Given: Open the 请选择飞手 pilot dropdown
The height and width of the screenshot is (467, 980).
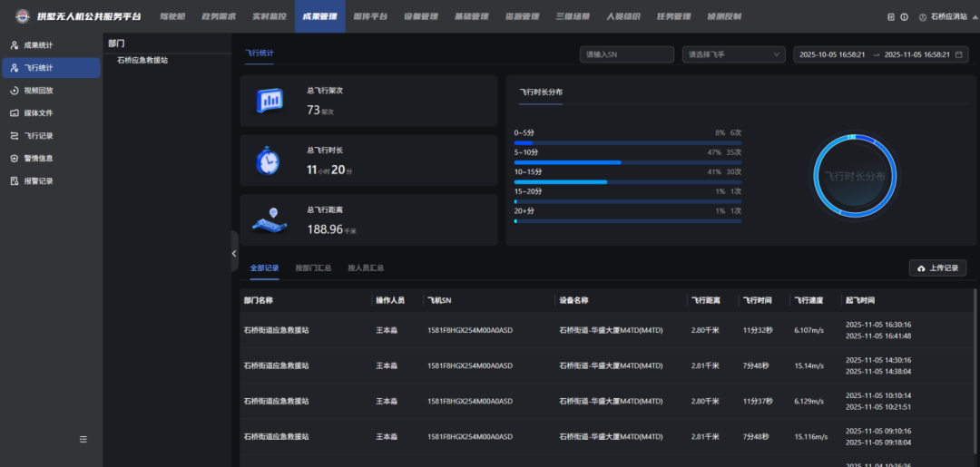Looking at the screenshot, I should tap(733, 55).
